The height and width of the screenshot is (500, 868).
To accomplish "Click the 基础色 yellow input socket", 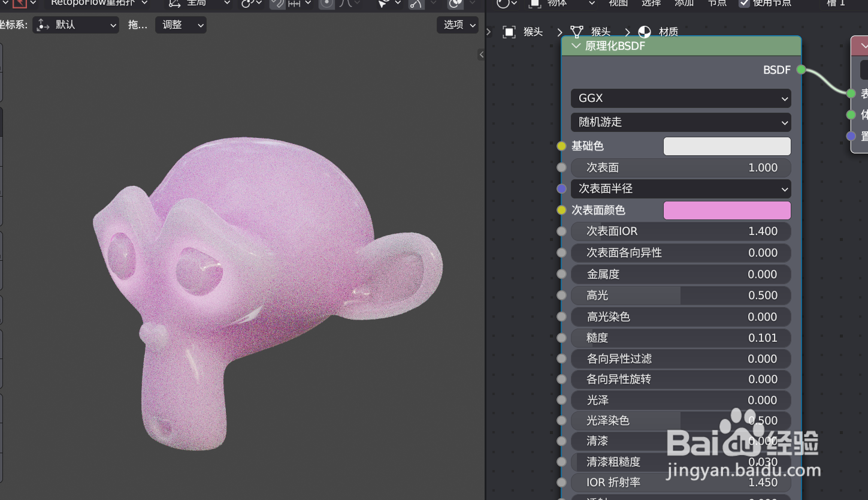I will click(561, 146).
